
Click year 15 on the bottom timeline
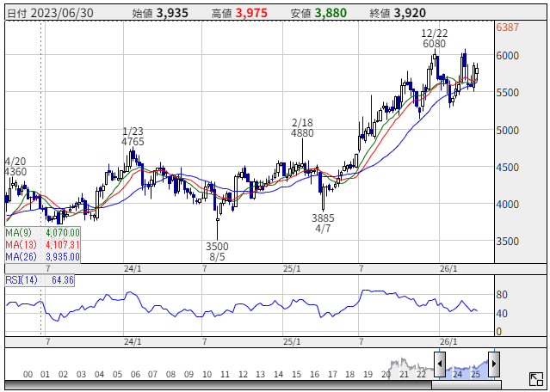296,376
